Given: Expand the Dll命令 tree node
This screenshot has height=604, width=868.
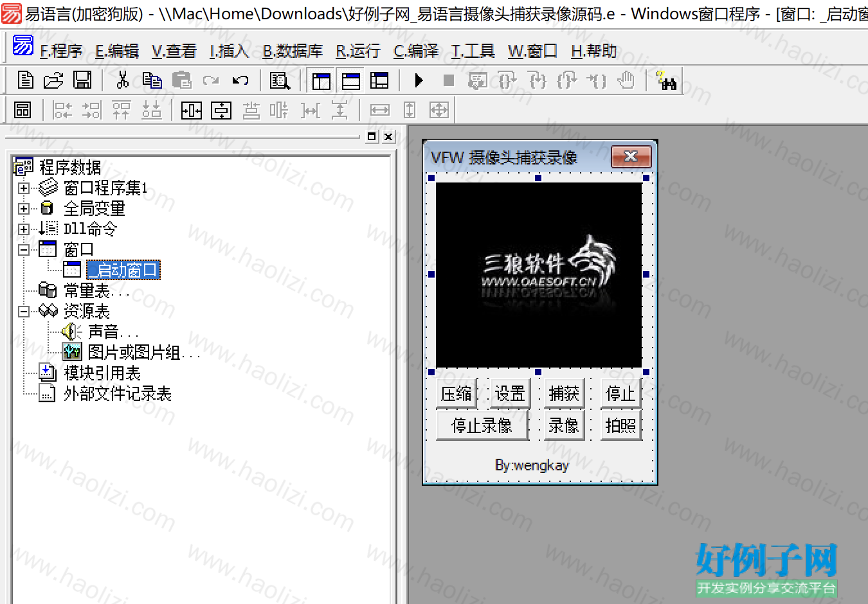Looking at the screenshot, I should point(24,229).
